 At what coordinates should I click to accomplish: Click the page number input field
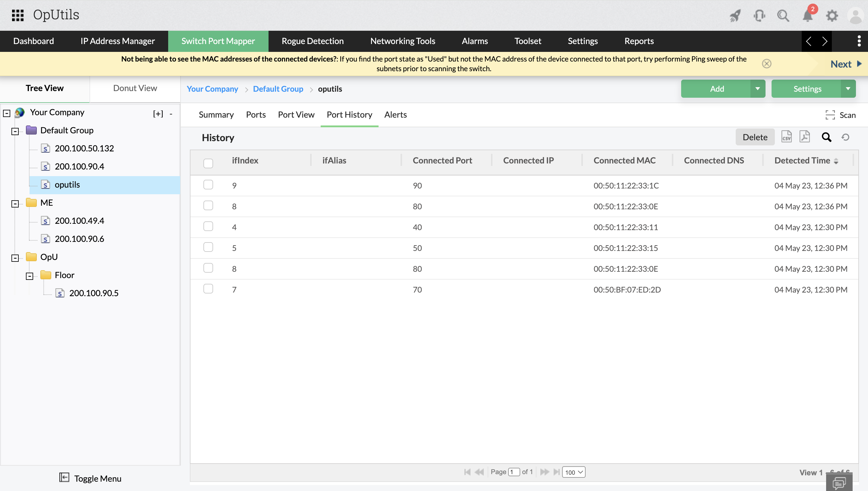[x=514, y=472]
